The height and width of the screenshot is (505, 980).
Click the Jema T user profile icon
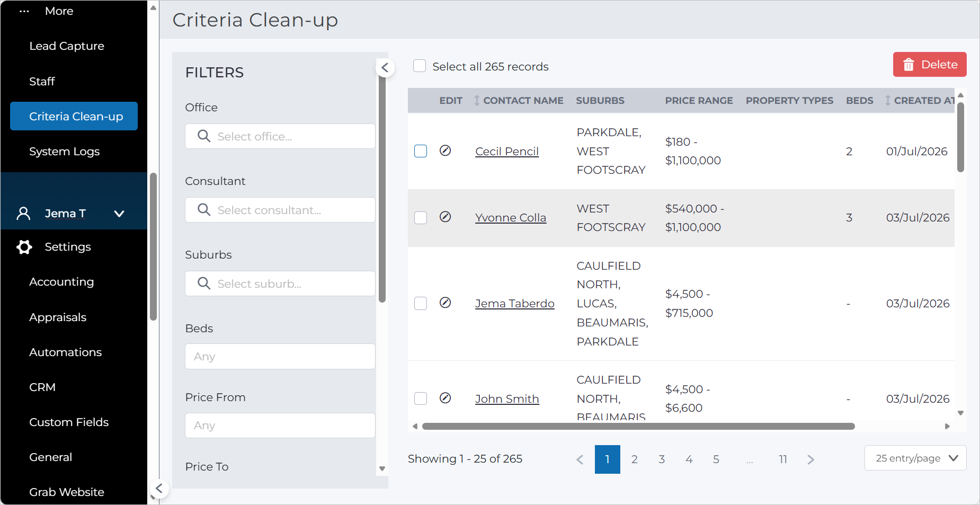coord(23,214)
